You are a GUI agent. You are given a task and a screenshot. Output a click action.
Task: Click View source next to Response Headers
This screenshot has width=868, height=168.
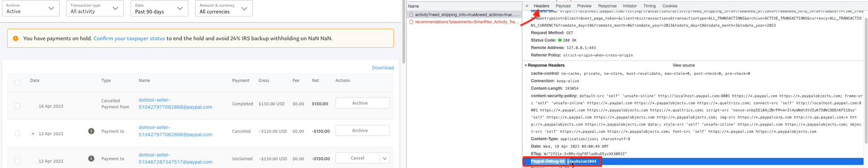tap(683, 65)
